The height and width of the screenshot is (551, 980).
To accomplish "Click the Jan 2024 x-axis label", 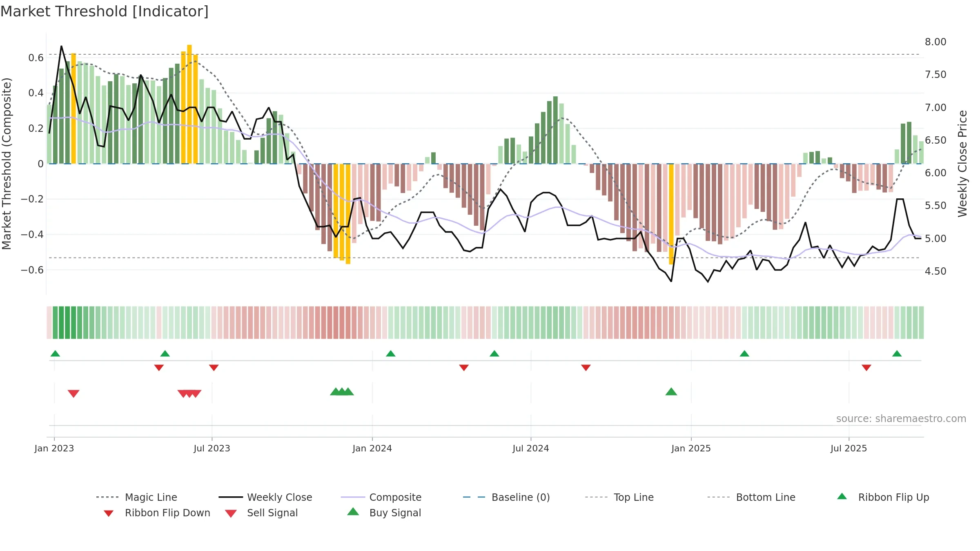I will [372, 449].
